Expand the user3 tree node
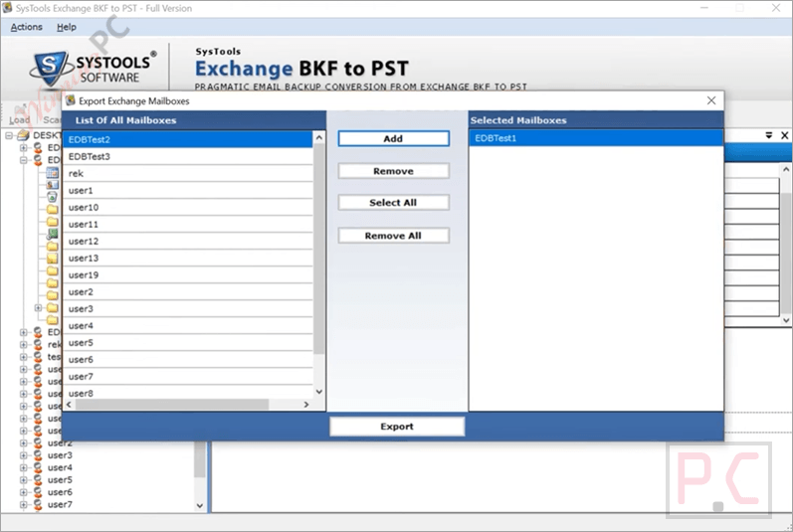Image resolution: width=793 pixels, height=532 pixels. [23, 455]
